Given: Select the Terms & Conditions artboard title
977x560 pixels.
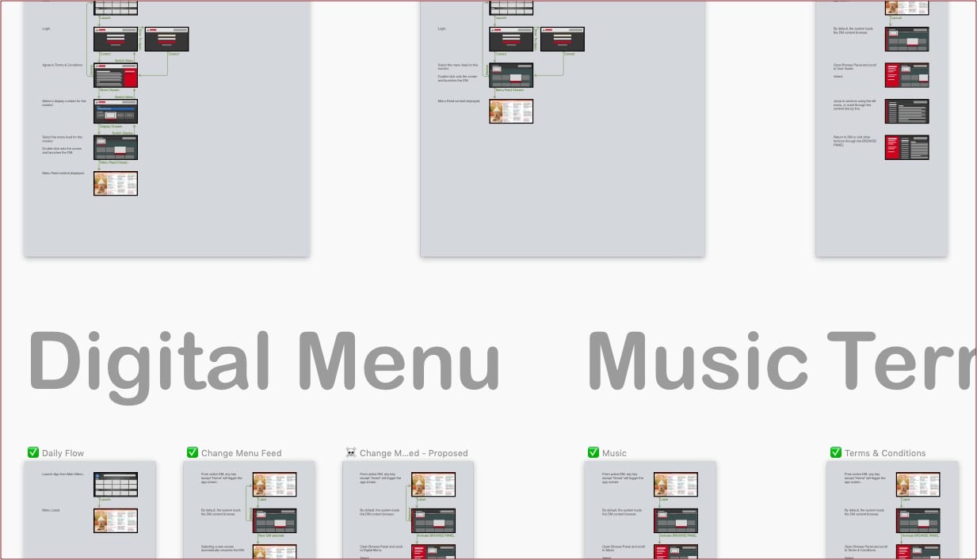Looking at the screenshot, I should click(885, 453).
